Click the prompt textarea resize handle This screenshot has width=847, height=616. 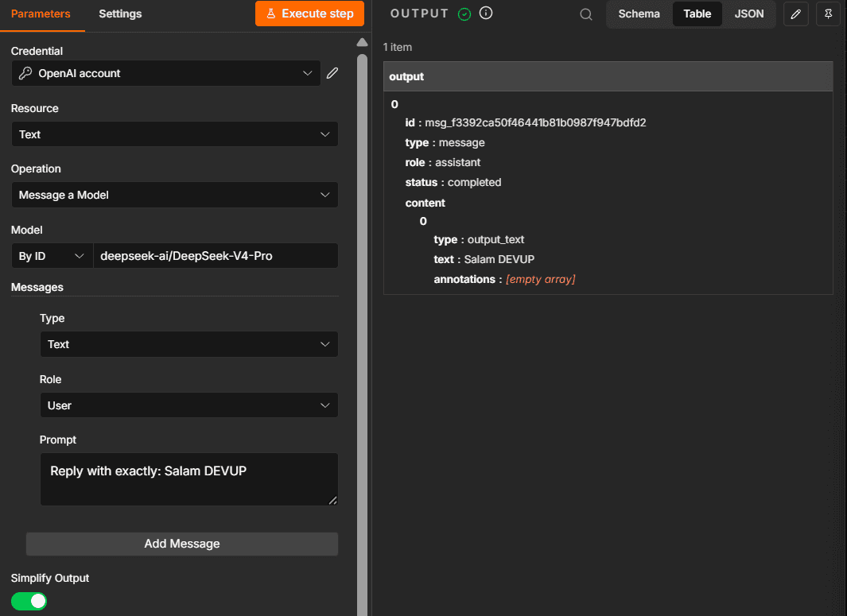pyautogui.click(x=332, y=501)
